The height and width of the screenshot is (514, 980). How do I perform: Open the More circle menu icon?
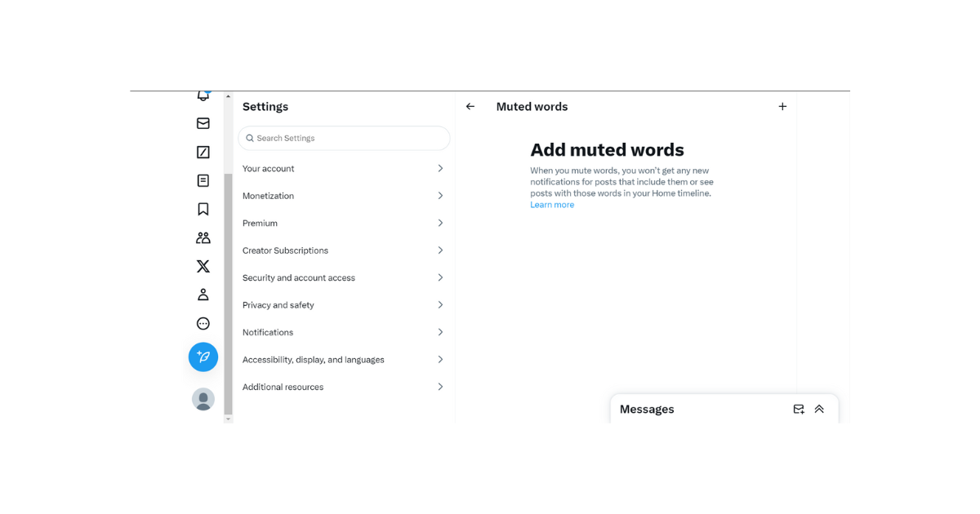click(203, 323)
